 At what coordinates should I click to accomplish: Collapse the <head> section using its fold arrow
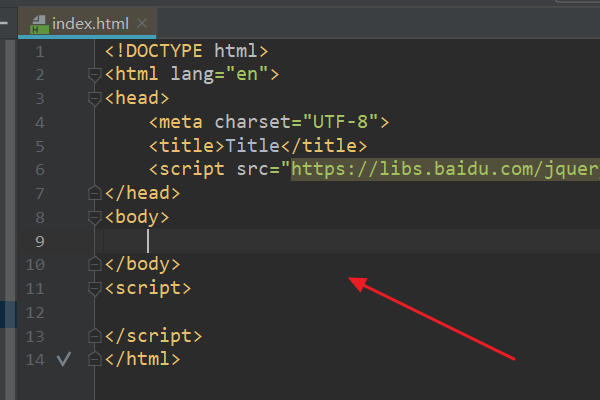tap(96, 98)
